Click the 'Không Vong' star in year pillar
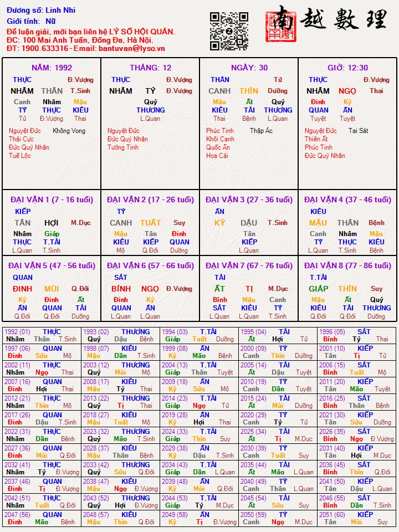399x532 pixels. click(69, 131)
